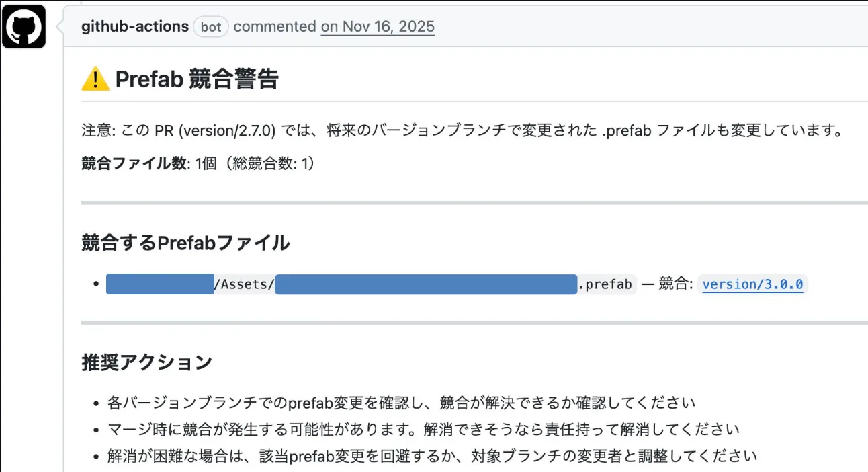The width and height of the screenshot is (868, 472).
Task: Click the warning emoji in the heading
Action: tap(96, 78)
